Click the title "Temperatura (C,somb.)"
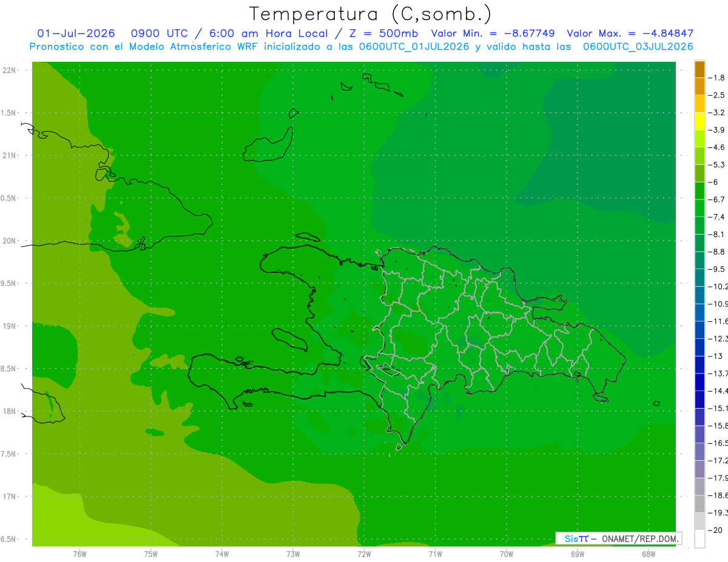The height and width of the screenshot is (562, 728). pyautogui.click(x=369, y=13)
